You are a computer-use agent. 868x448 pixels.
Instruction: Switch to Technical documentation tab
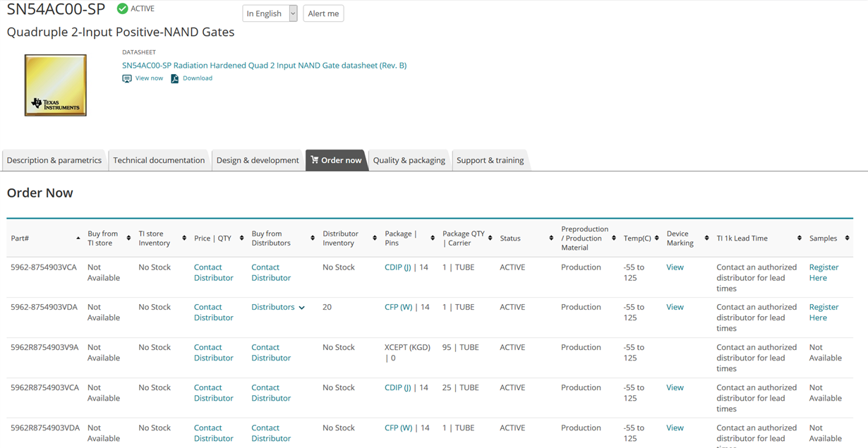[159, 160]
